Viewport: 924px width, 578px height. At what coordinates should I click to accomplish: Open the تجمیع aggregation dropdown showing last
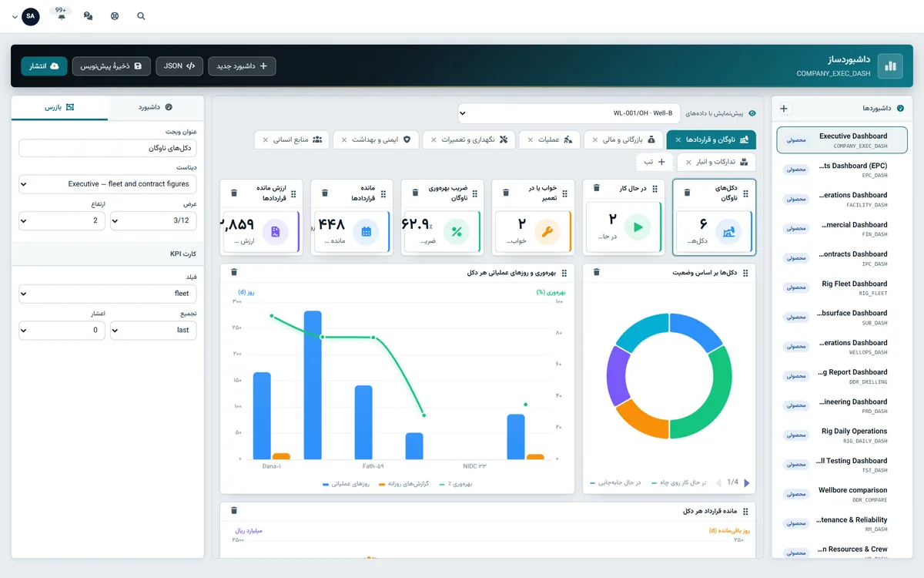click(x=153, y=330)
